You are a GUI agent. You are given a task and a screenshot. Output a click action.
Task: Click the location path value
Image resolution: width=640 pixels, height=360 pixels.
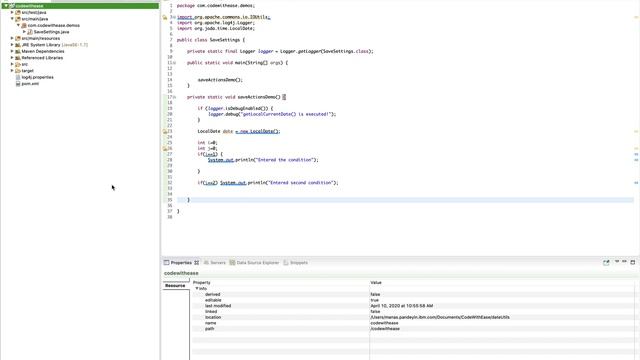pyautogui.click(x=440, y=317)
